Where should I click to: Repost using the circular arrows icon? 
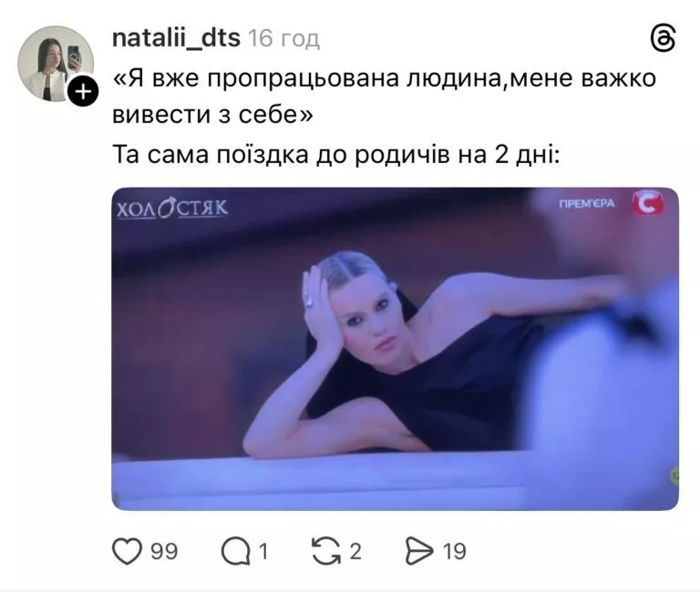(326, 551)
